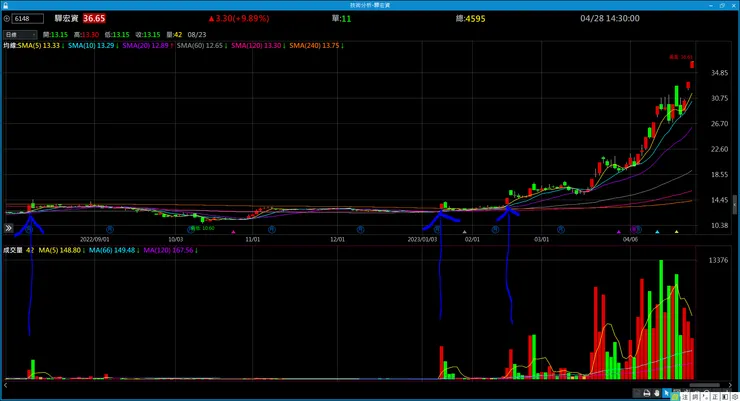Click the magenta triangle marker before 11/01
This screenshot has width=740, height=401.
point(233,232)
